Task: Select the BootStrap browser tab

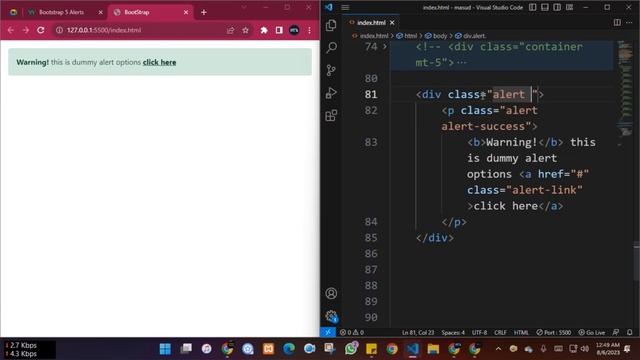Action: [x=137, y=12]
